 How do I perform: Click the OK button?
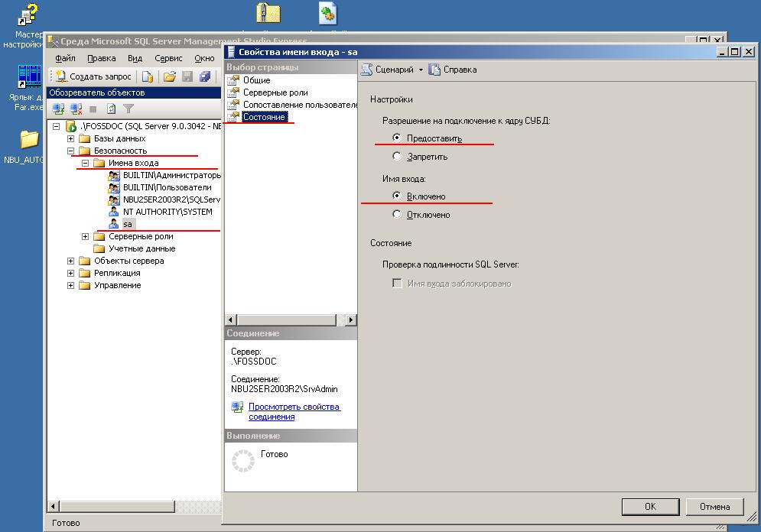click(650, 506)
